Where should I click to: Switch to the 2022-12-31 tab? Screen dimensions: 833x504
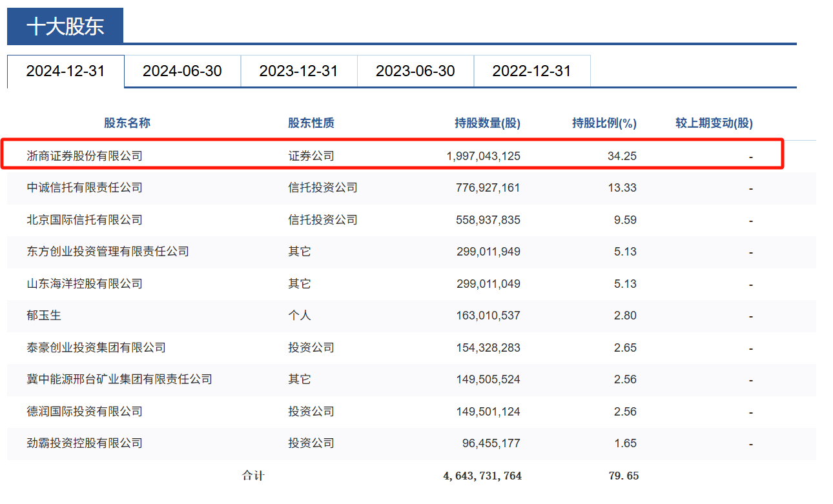[x=531, y=71]
